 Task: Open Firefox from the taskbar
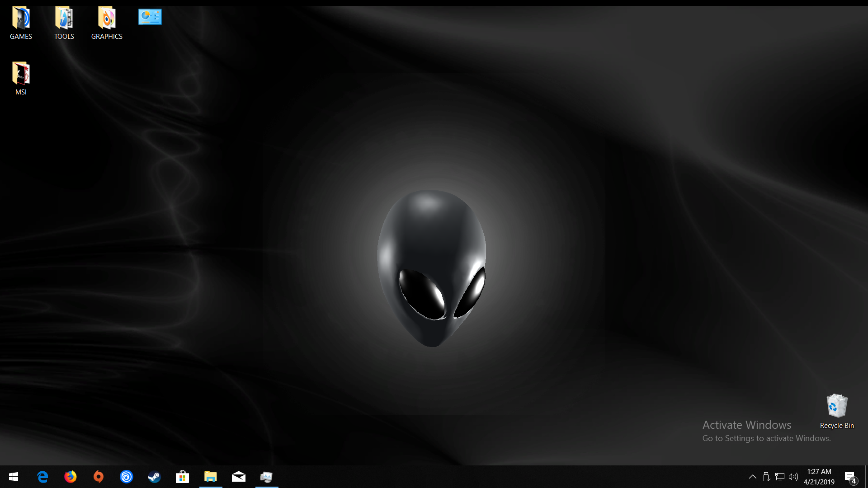71,477
